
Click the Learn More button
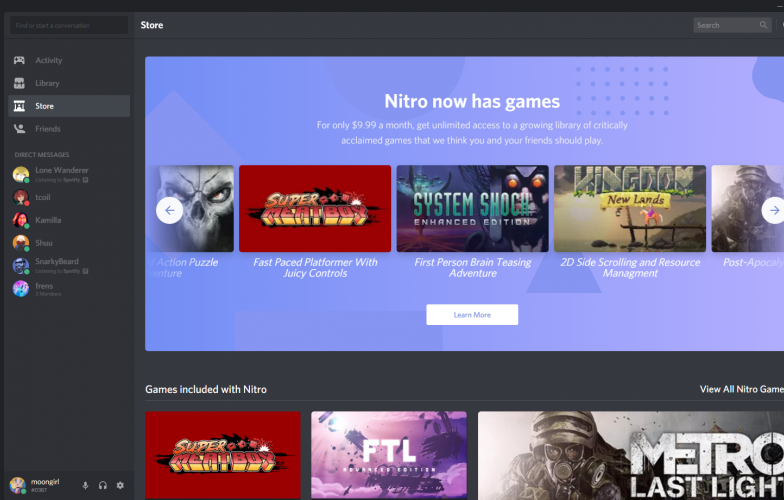point(472,315)
